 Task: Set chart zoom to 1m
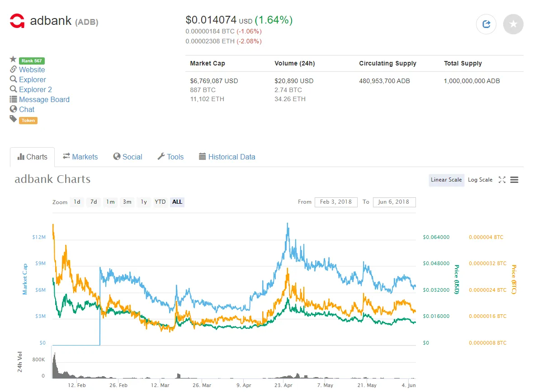pos(110,202)
